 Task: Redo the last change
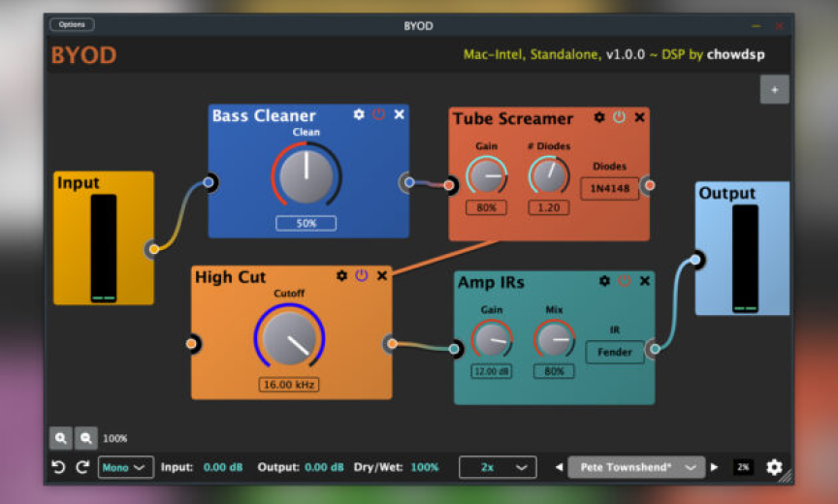pyautogui.click(x=82, y=467)
